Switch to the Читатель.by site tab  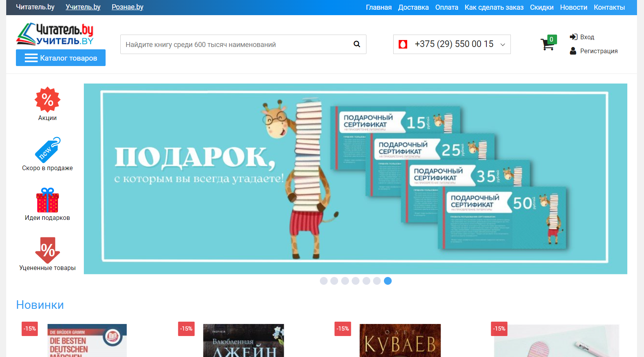click(35, 7)
